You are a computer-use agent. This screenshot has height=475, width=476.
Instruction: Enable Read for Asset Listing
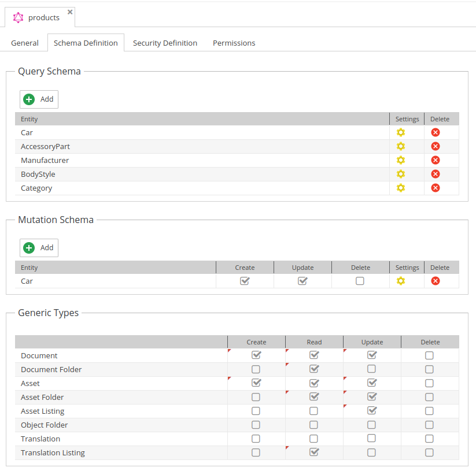click(313, 411)
